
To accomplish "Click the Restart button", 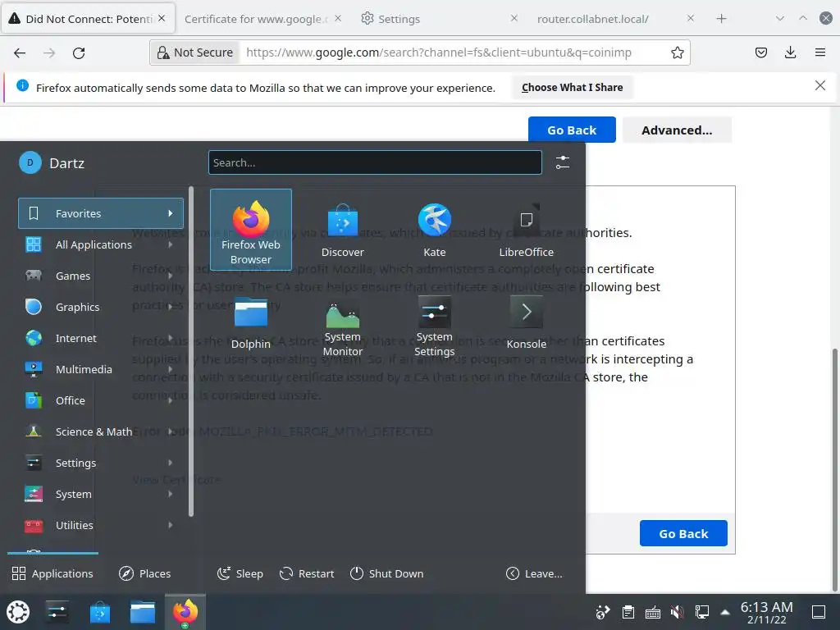I will pos(307,573).
